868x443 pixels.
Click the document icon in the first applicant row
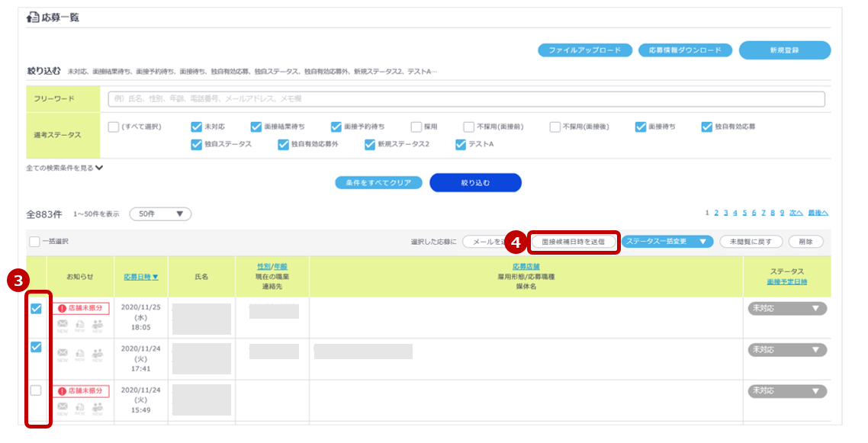pos(79,324)
